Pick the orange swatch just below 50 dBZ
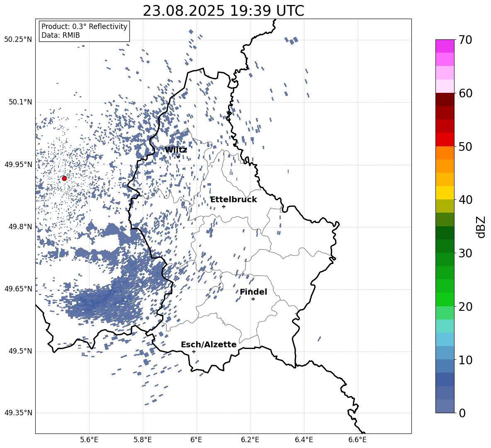Viewport: 491px width, 448px height. [x=445, y=153]
